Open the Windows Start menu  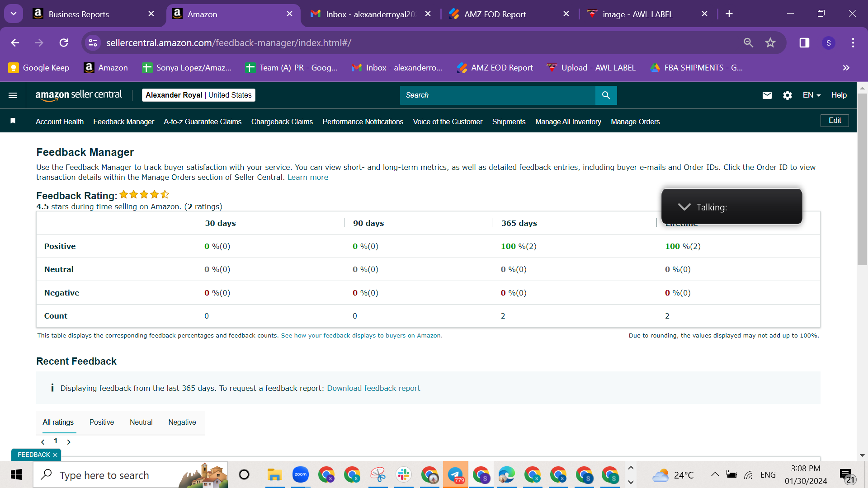(16, 475)
